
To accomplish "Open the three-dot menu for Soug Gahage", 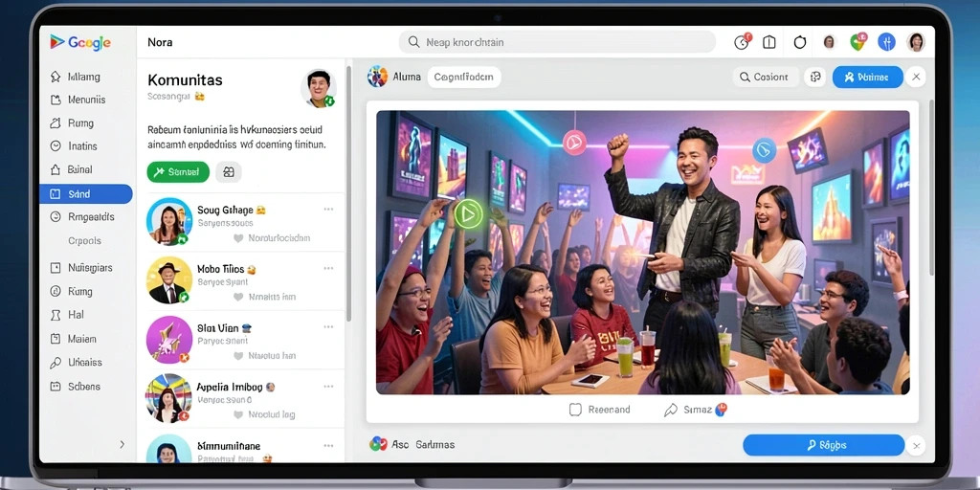I will tap(329, 210).
